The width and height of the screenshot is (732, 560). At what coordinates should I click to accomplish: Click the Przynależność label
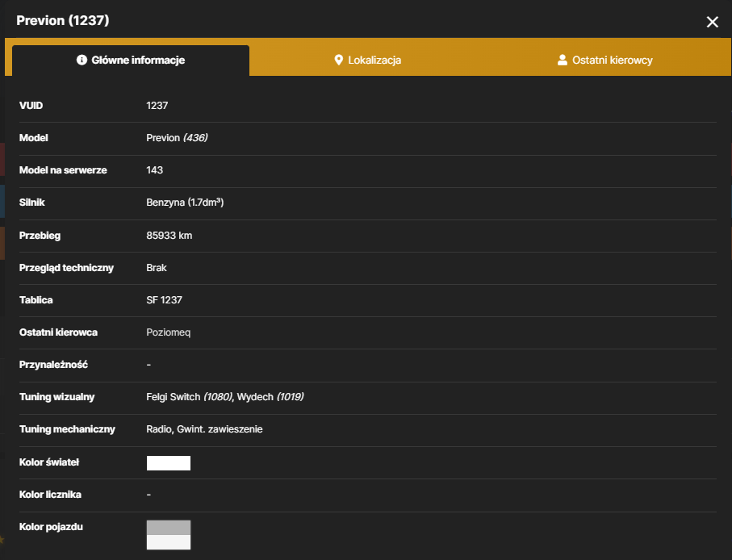click(x=53, y=365)
